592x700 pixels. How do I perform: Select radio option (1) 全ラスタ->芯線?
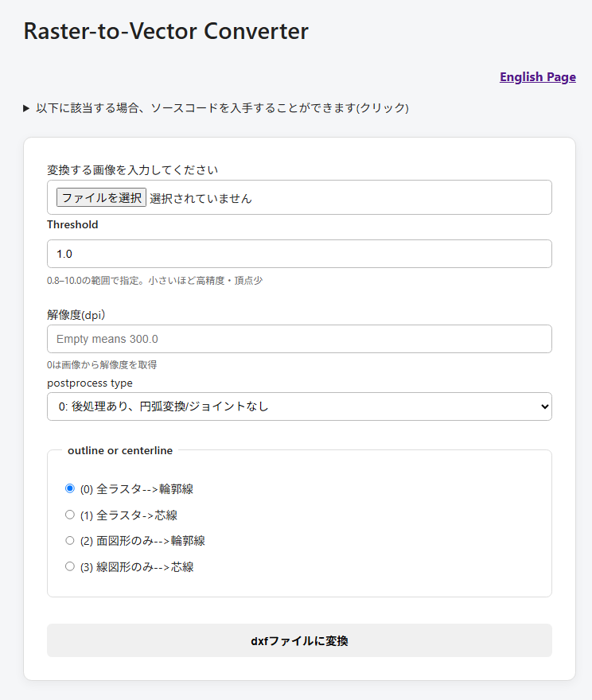coord(70,515)
